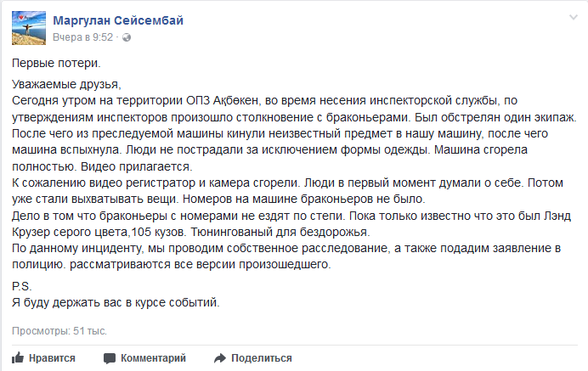Click the "Просмотры: 51 тыс." view count
The height and width of the screenshot is (371, 588).
click(x=59, y=330)
